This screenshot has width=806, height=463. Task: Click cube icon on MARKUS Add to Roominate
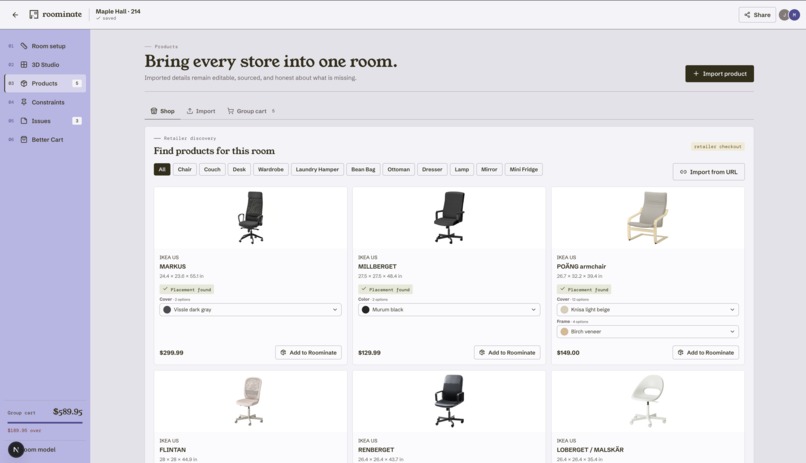[283, 353]
